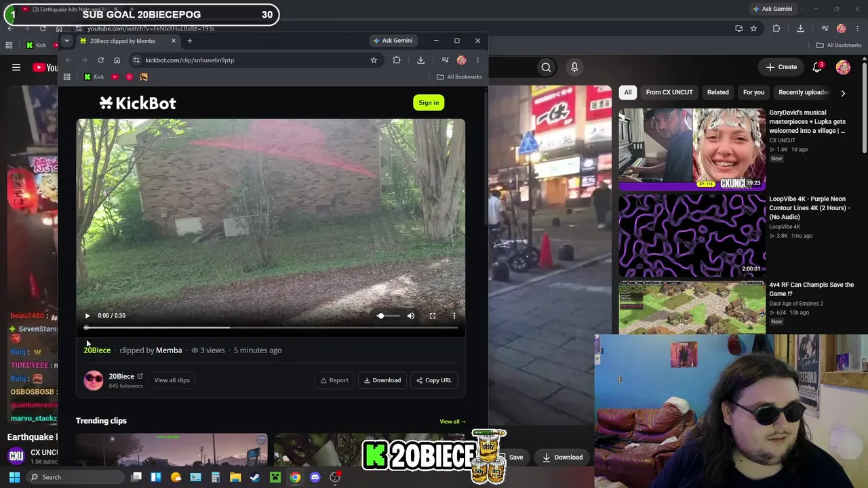
Task: Copy the clip URL
Action: (434, 380)
